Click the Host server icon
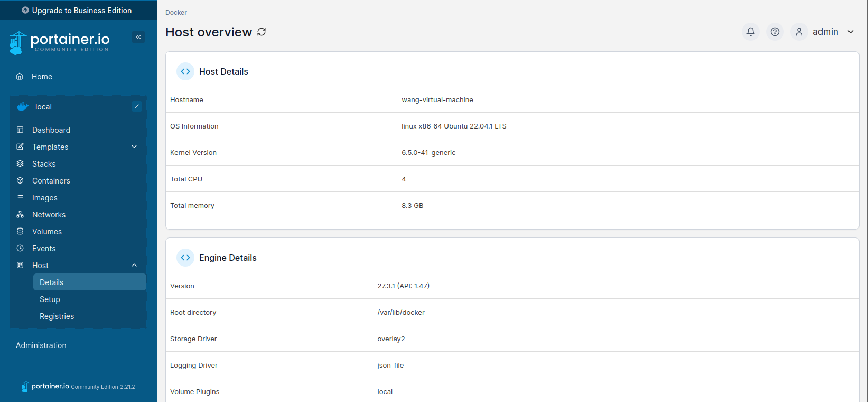Viewport: 868px width, 402px height. [x=20, y=265]
